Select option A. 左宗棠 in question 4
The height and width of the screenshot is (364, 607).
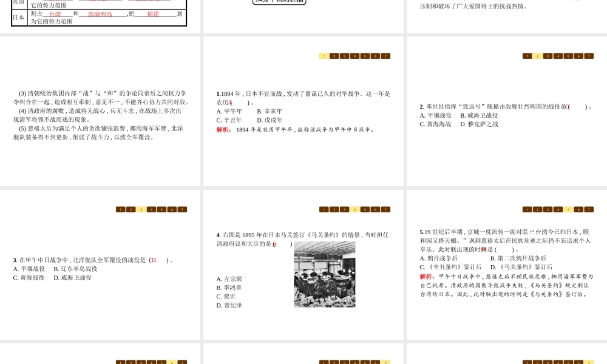point(229,279)
